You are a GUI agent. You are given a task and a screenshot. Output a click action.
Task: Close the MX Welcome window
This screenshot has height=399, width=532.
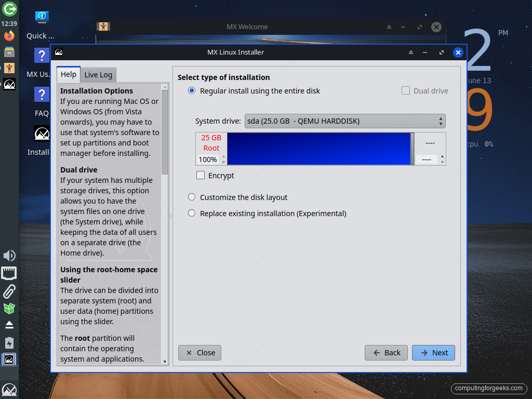click(x=436, y=27)
